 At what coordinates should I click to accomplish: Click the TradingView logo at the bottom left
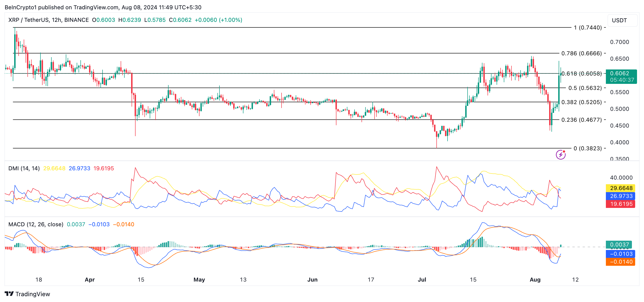pos(27,294)
